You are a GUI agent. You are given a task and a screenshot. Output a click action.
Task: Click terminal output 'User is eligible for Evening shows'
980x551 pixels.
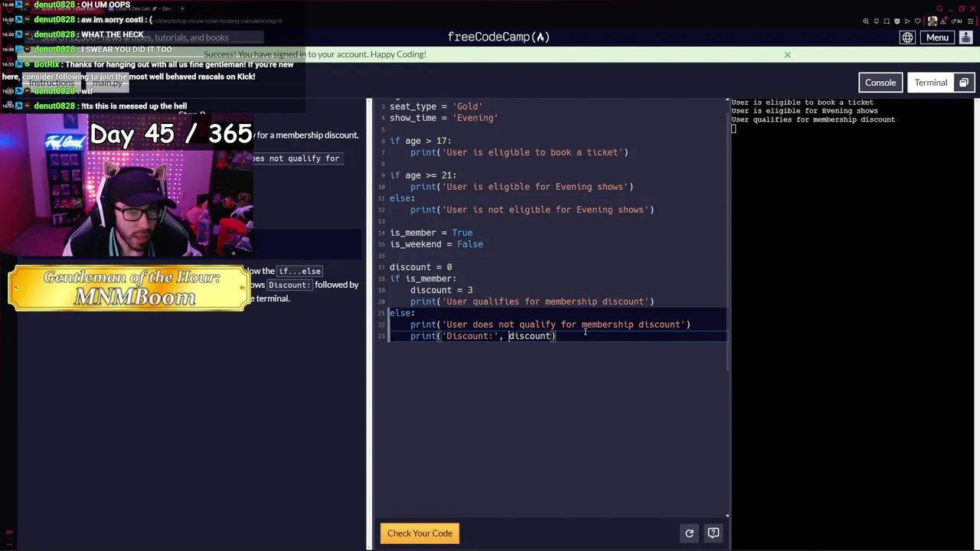tap(805, 111)
